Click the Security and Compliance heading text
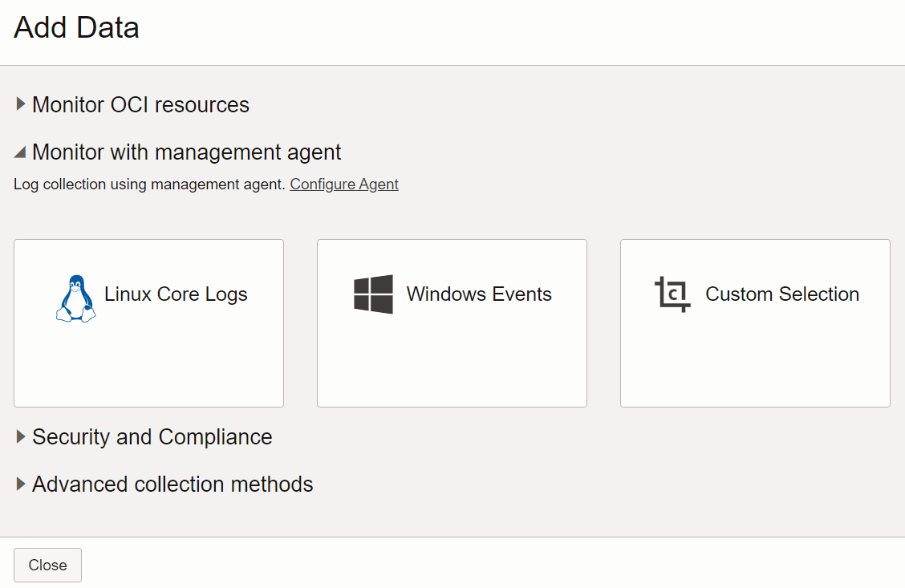This screenshot has width=905, height=588. [x=152, y=437]
